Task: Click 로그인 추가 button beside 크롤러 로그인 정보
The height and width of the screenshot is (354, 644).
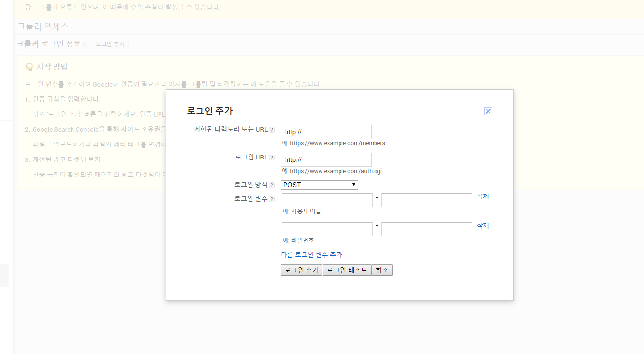Action: coord(110,44)
